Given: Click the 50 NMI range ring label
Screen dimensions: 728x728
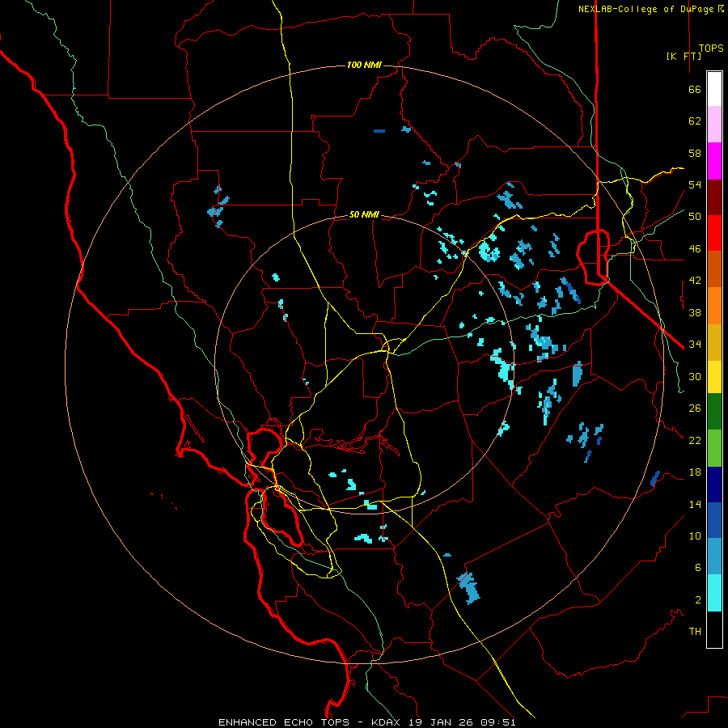Looking at the screenshot, I should (x=365, y=214).
